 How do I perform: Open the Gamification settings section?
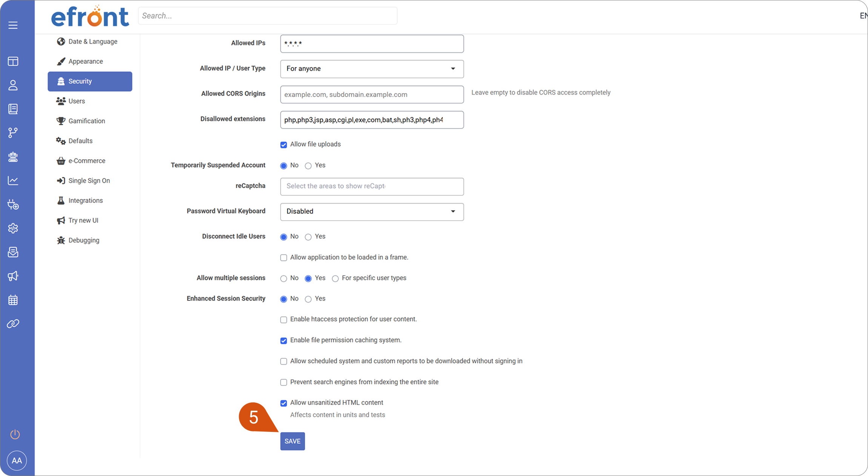87,121
